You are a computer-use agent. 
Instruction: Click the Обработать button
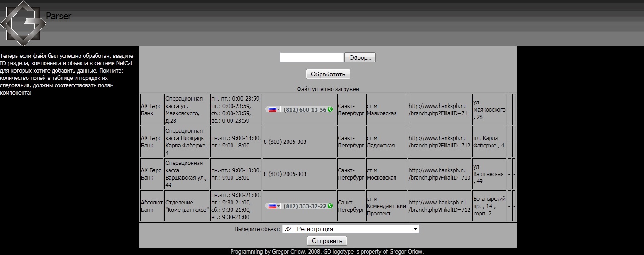[328, 74]
